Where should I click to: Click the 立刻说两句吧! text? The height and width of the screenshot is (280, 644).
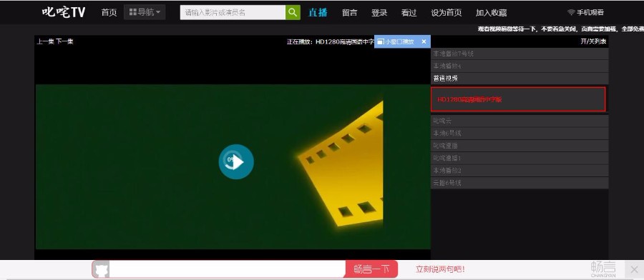[440, 269]
